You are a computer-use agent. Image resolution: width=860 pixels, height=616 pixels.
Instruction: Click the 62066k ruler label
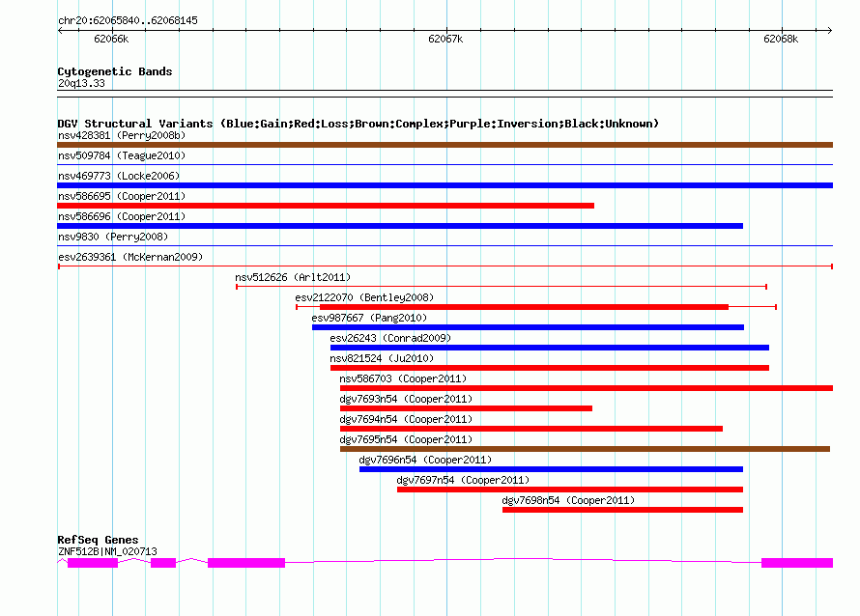111,39
